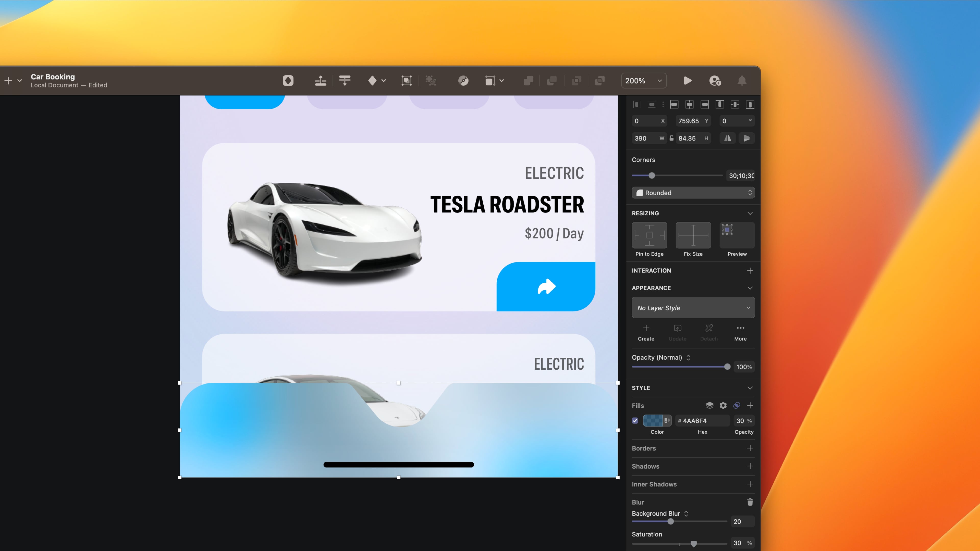
Task: Click the Rotate Copies toolbar icon
Action: 463,81
